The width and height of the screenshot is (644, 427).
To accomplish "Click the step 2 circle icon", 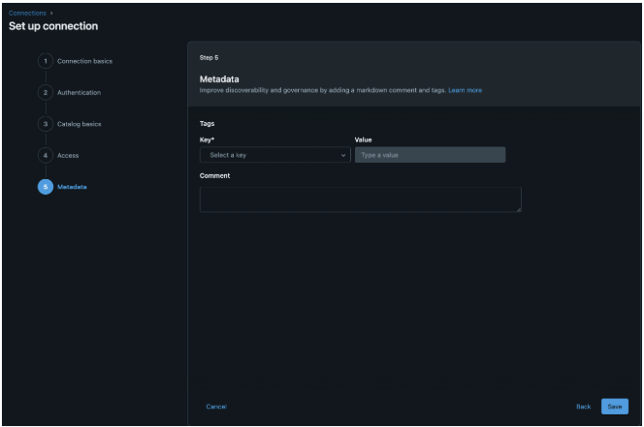I will (46, 92).
